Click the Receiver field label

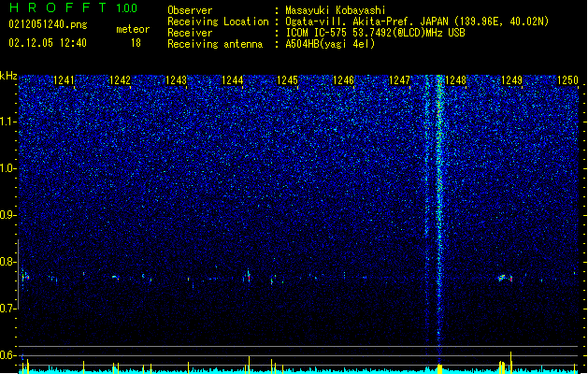pos(190,33)
